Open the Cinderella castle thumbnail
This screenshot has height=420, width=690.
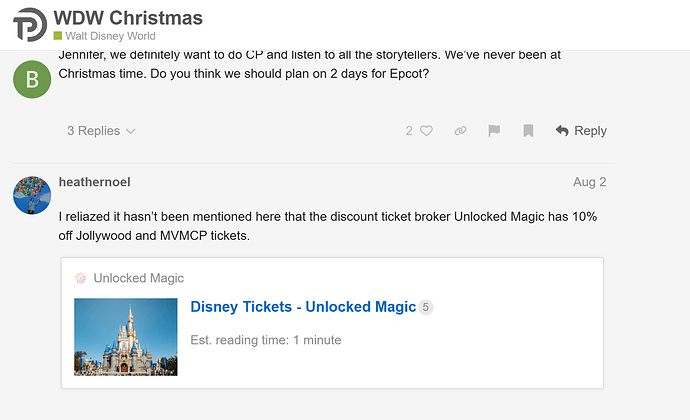tap(126, 337)
